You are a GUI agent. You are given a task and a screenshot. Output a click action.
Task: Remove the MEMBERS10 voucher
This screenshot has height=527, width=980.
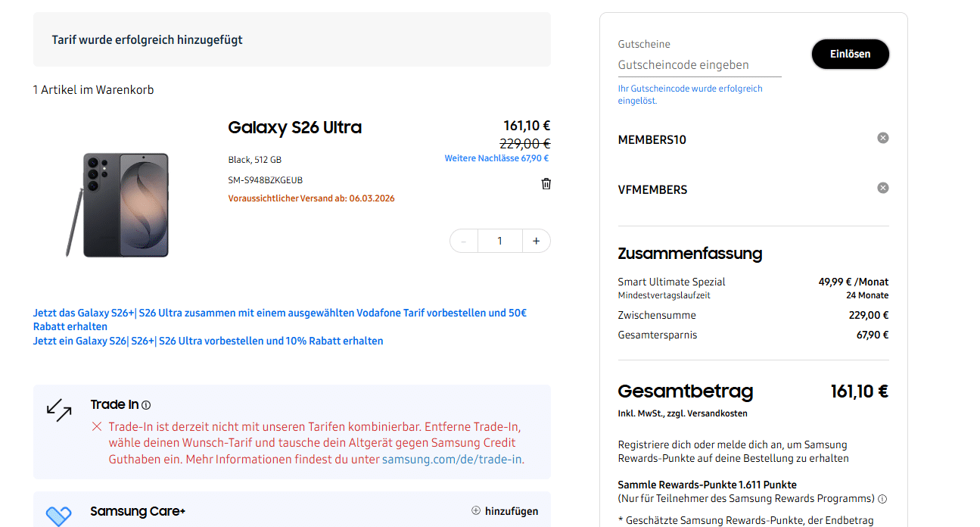point(882,137)
